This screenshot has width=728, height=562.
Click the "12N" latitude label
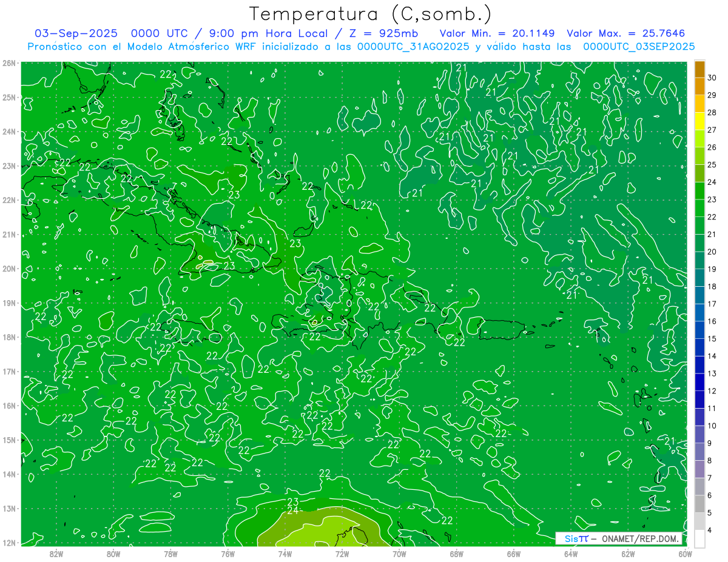9,543
